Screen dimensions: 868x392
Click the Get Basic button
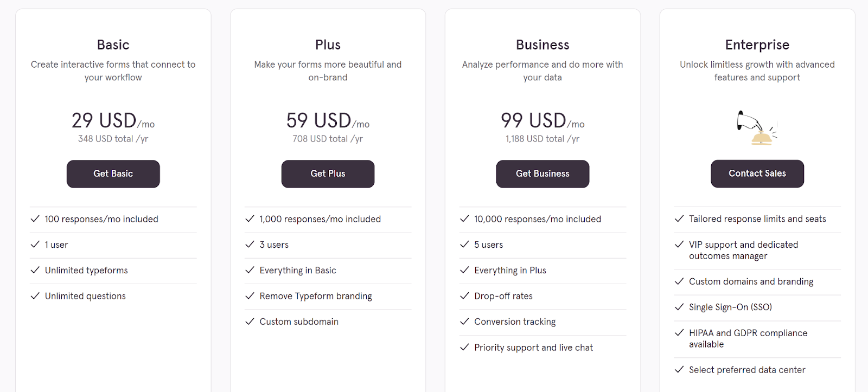click(x=113, y=173)
